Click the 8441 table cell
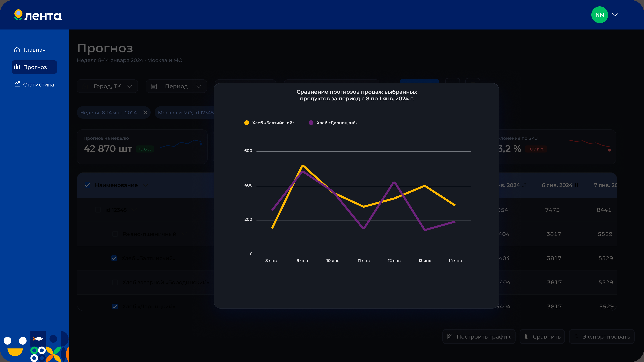This screenshot has height=362, width=644. [604, 210]
